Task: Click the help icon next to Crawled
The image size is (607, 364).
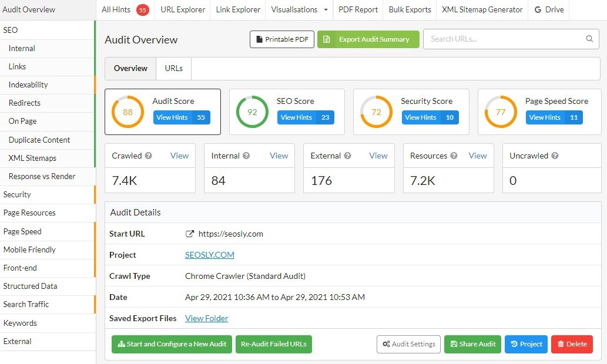Action: click(x=148, y=156)
